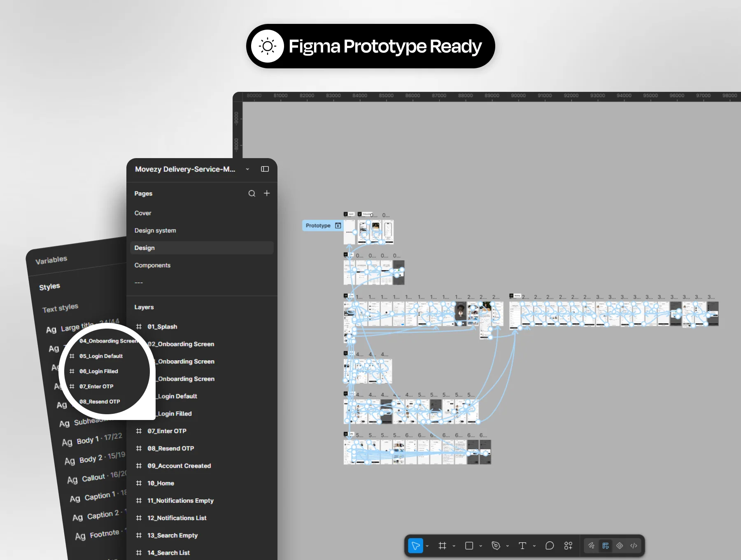Image resolution: width=741 pixels, height=560 pixels.
Task: Expand the Pen tool dropdown arrow
Action: 508,546
